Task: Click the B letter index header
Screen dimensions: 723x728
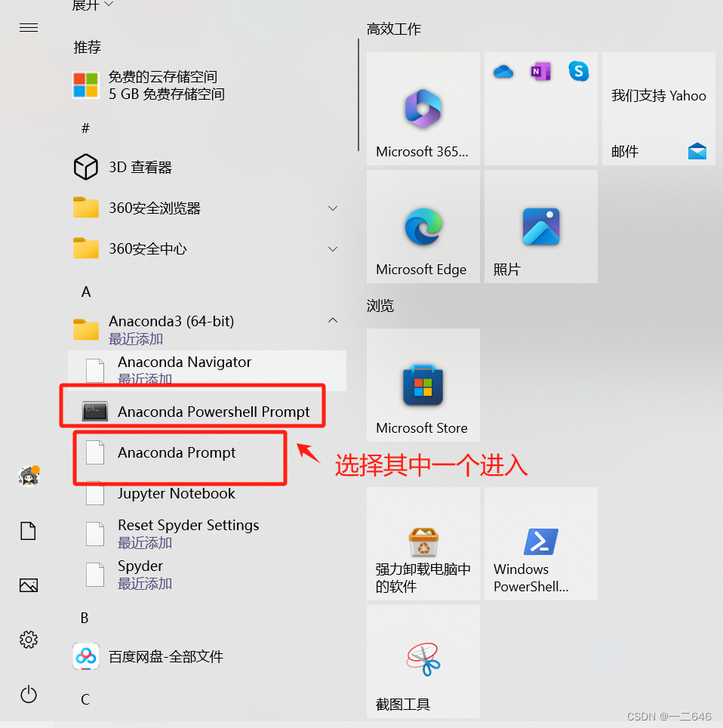Action: 85,618
